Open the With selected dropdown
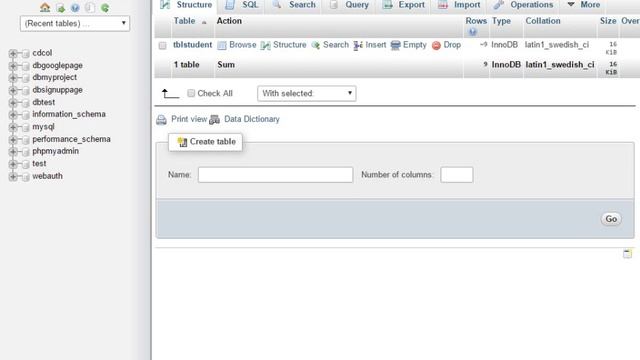This screenshot has width=640, height=360. [x=307, y=93]
